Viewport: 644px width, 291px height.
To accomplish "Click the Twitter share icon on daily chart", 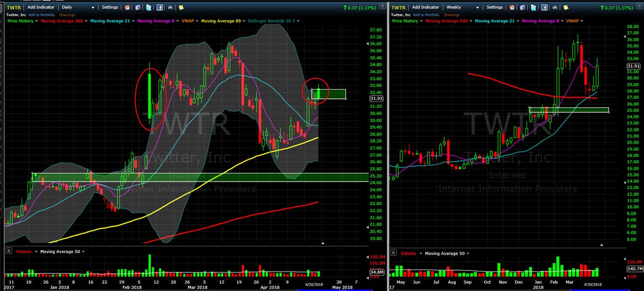I will pyautogui.click(x=148, y=7).
